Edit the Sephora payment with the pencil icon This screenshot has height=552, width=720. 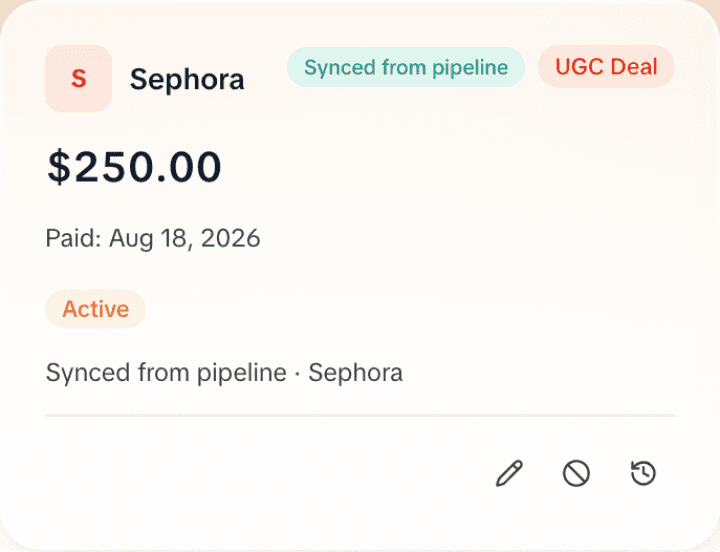coord(509,473)
